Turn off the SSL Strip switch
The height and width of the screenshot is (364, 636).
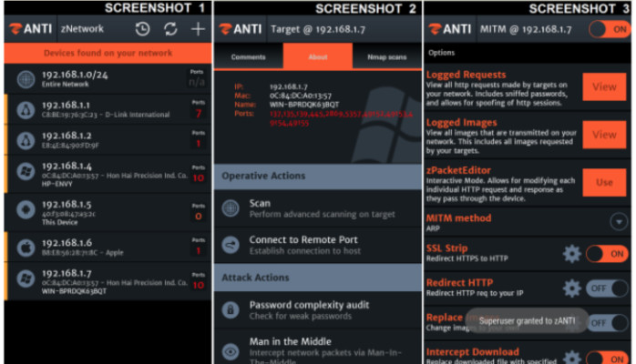pos(607,254)
